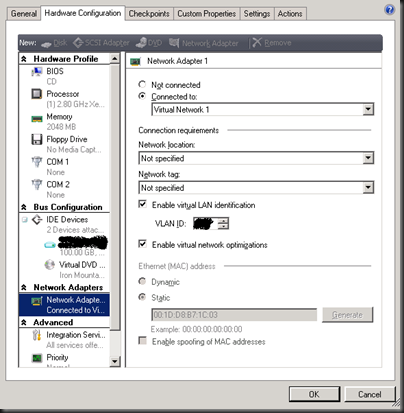Image resolution: width=404 pixels, height=413 pixels.
Task: Switch to the Hardware Configuration tab
Action: point(83,13)
